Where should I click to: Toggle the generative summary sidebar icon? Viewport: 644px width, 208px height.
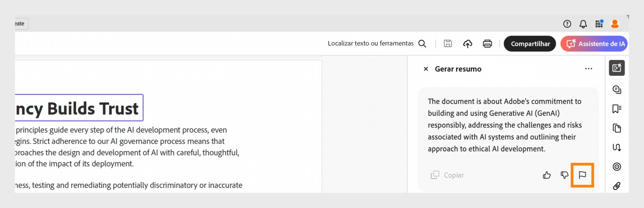(617, 68)
